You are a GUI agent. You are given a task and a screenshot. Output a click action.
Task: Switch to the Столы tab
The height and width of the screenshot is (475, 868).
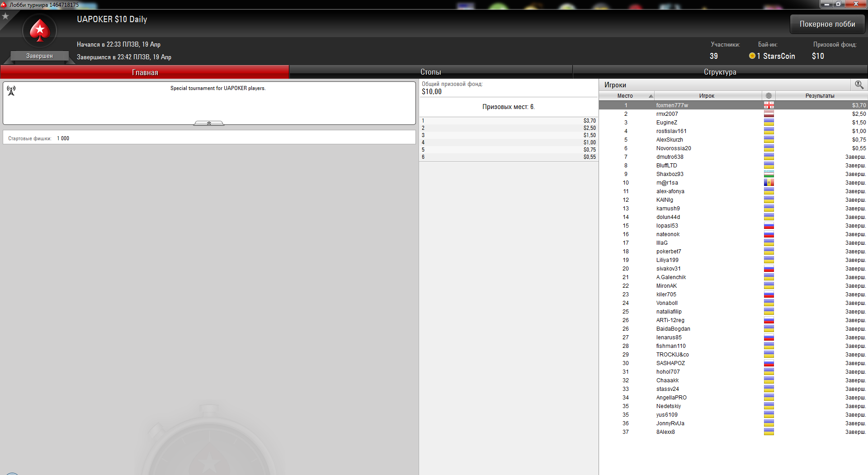[x=431, y=72]
